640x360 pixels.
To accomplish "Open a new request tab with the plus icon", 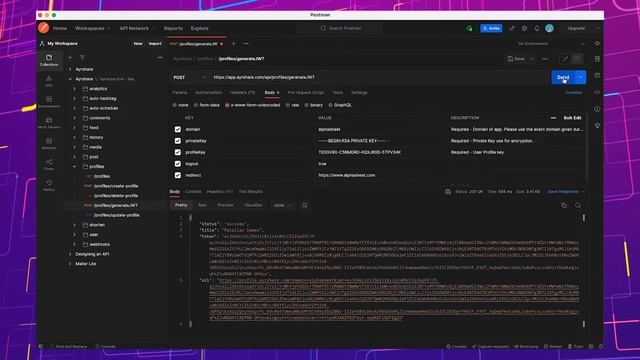I will 234,44.
